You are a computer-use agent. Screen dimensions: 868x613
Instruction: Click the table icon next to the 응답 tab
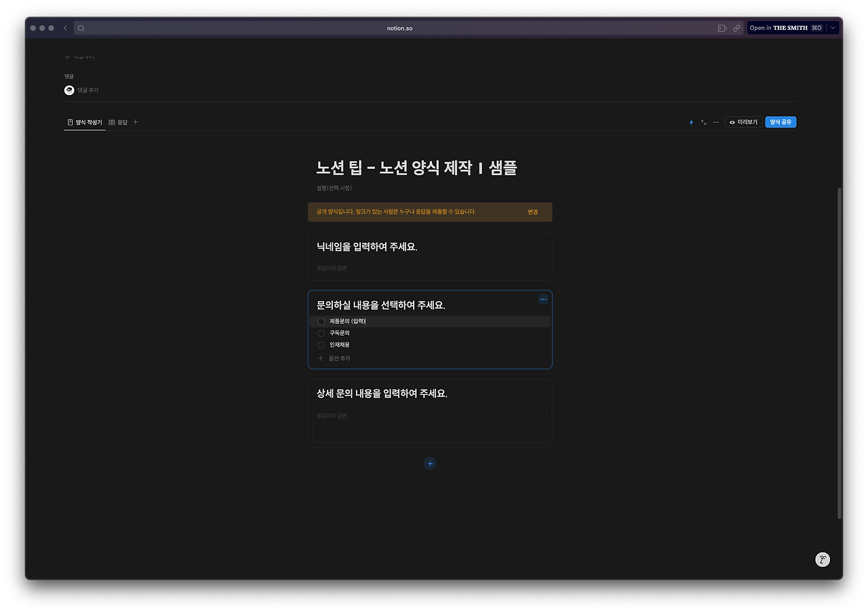click(112, 122)
